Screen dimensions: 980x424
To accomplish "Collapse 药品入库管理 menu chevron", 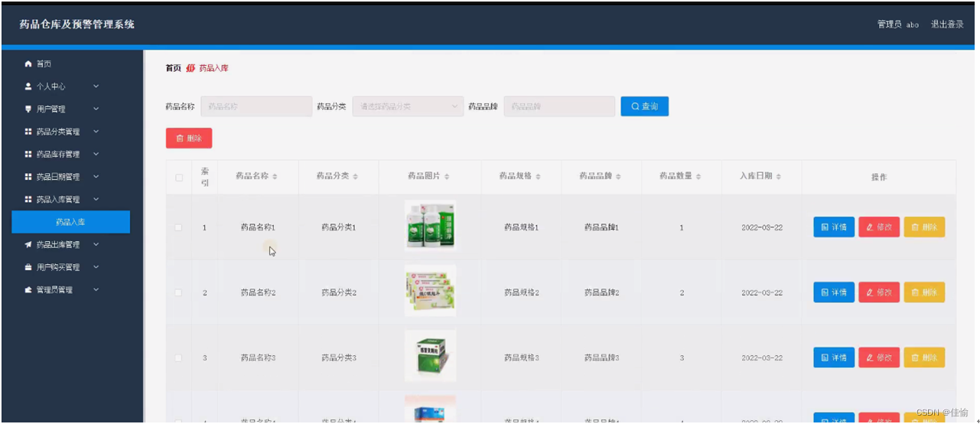I will (x=96, y=199).
